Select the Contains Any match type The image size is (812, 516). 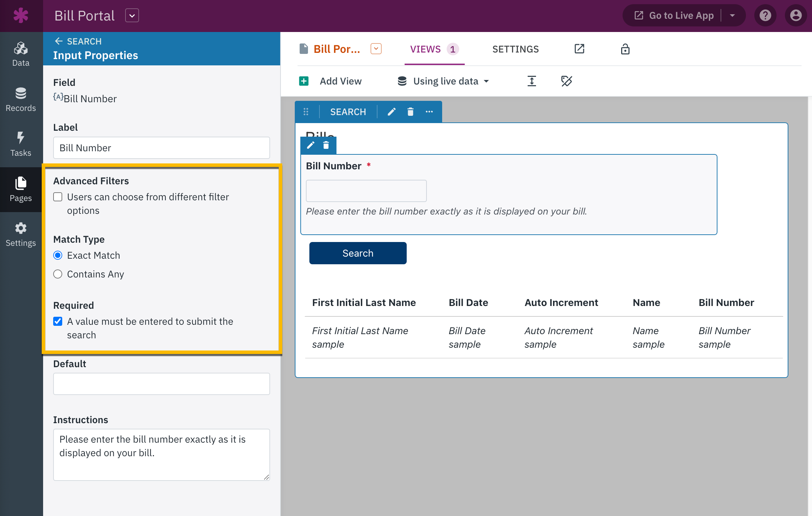58,274
